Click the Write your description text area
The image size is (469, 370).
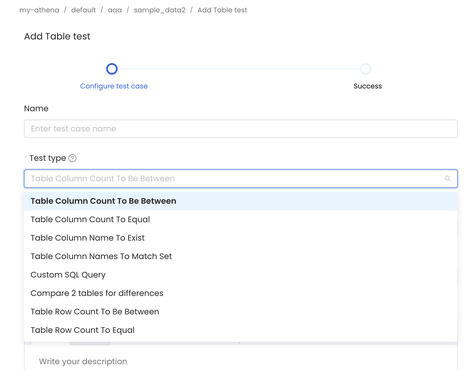coord(241,362)
